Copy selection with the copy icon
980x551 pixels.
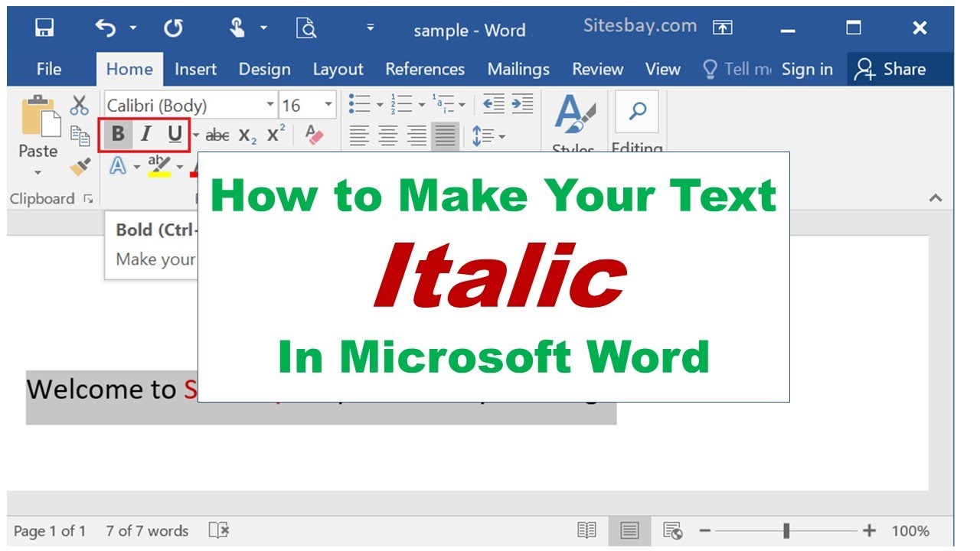tap(80, 135)
